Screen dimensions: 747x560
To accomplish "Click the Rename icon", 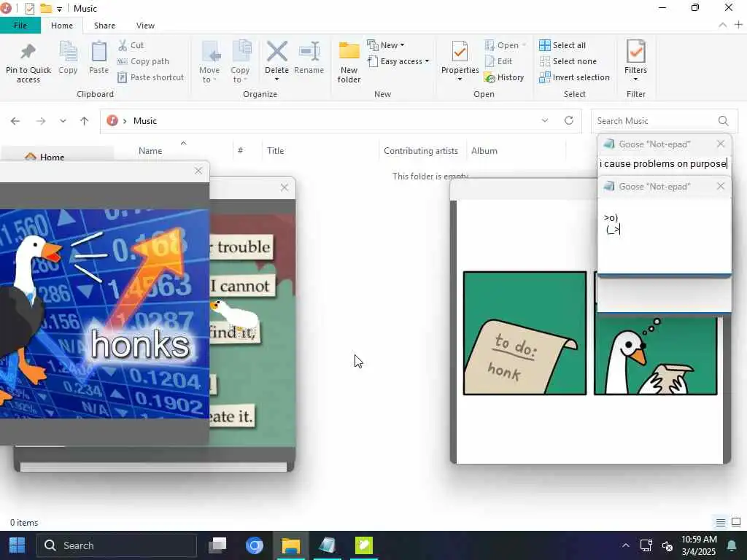I will (x=309, y=52).
